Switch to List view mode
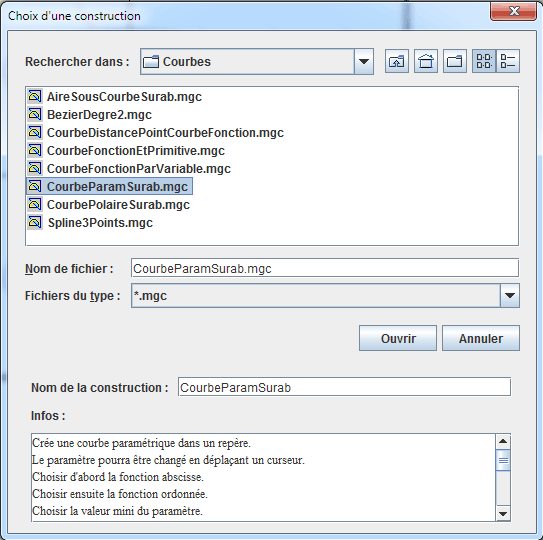Screen dimensions: 543x540 pyautogui.click(x=484, y=61)
